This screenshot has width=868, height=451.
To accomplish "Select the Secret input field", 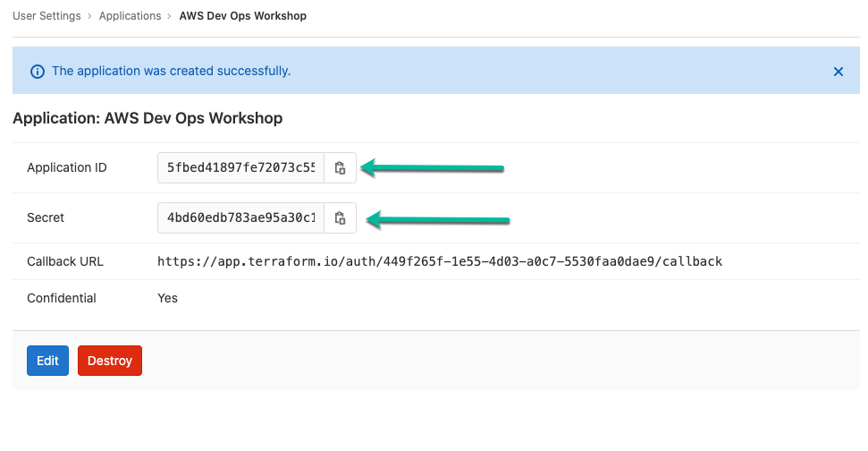I will point(240,217).
